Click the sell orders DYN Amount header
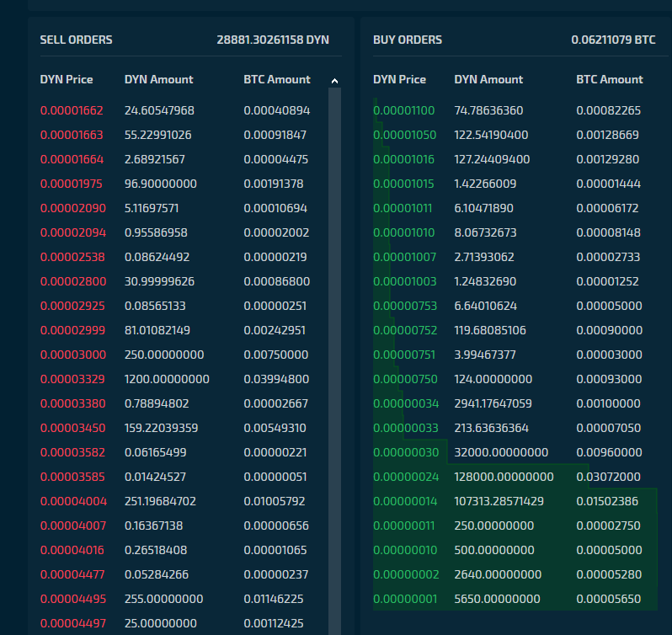This screenshot has width=672, height=635. click(158, 80)
